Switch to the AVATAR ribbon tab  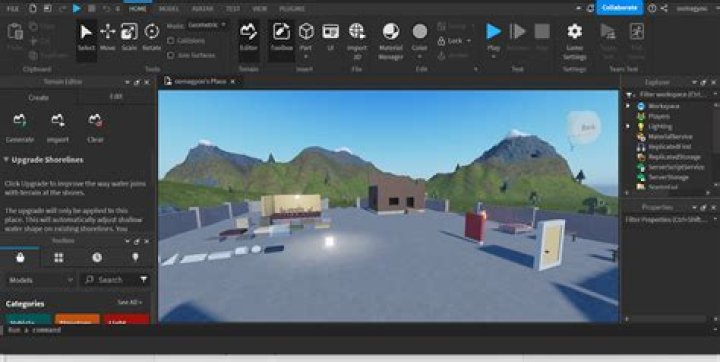[202, 9]
